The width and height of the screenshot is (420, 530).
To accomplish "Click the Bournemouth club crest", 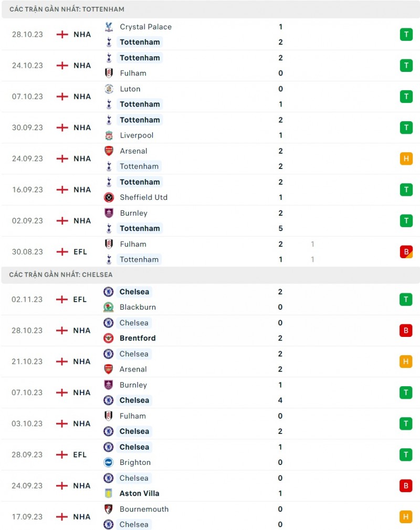I will click(109, 509).
